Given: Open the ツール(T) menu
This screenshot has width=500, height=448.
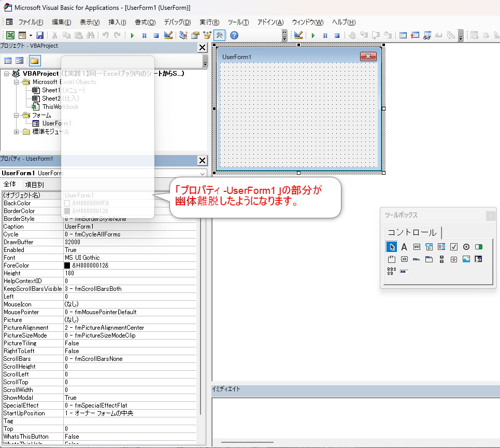Looking at the screenshot, I should coord(238,22).
